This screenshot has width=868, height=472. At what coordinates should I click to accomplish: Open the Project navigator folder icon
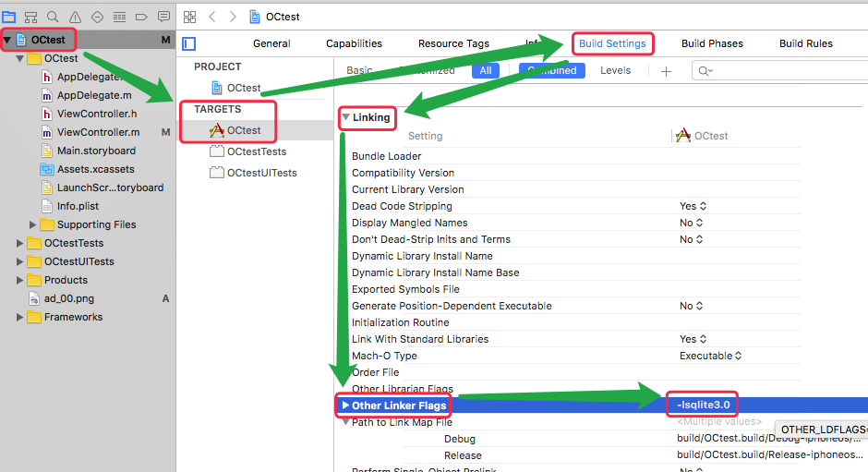[x=9, y=17]
